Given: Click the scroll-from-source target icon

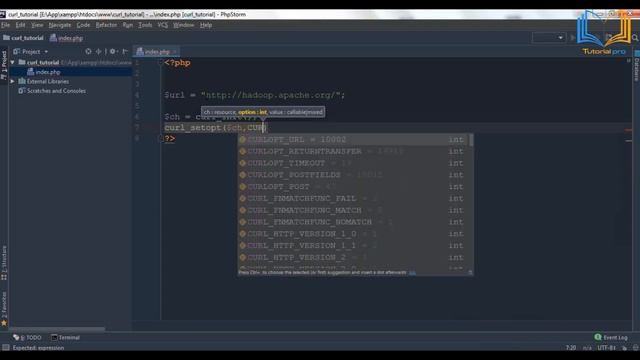Looking at the screenshot, I should [88, 51].
